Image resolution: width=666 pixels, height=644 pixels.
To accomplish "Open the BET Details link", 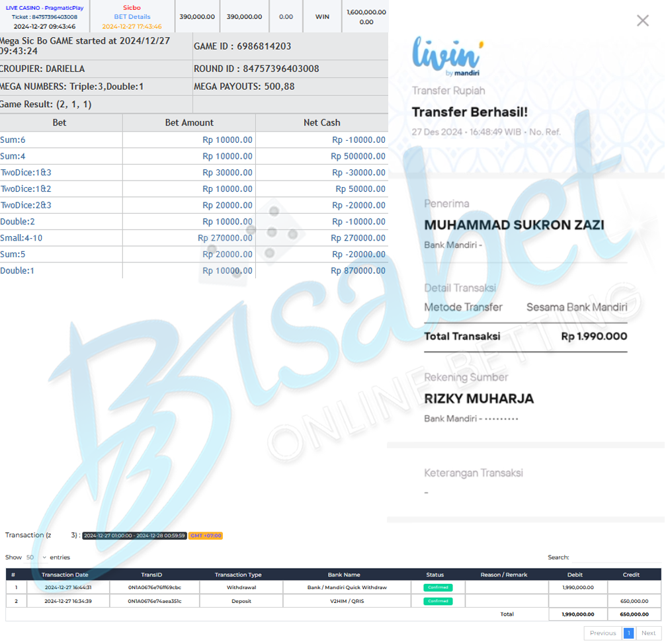I will pos(132,17).
